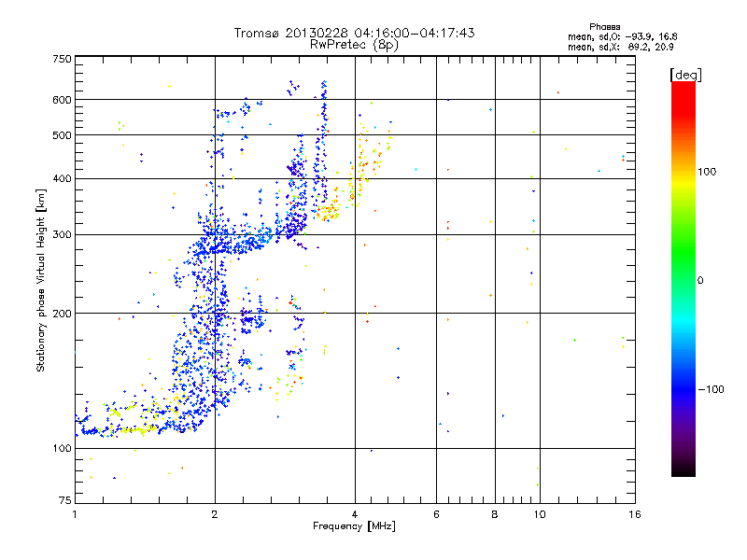Image resolution: width=747 pixels, height=560 pixels.
Task: Click the 'Stationary phase Virtual Height [km]' axis title
Action: [x=41, y=280]
